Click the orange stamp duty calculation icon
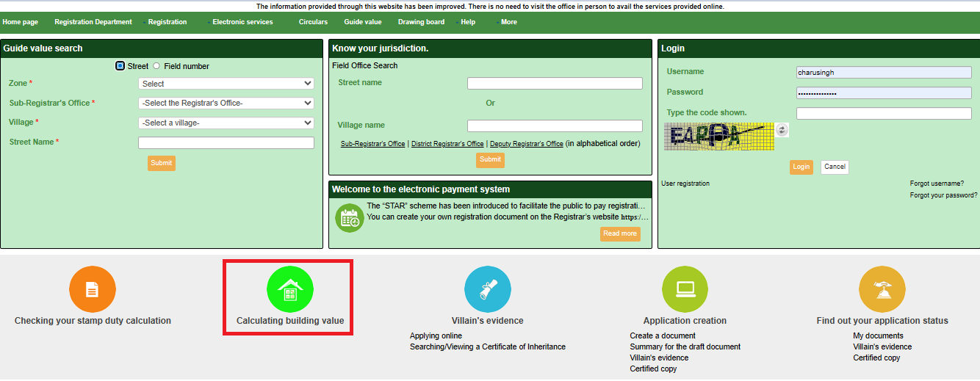The height and width of the screenshot is (381, 980). [93, 289]
